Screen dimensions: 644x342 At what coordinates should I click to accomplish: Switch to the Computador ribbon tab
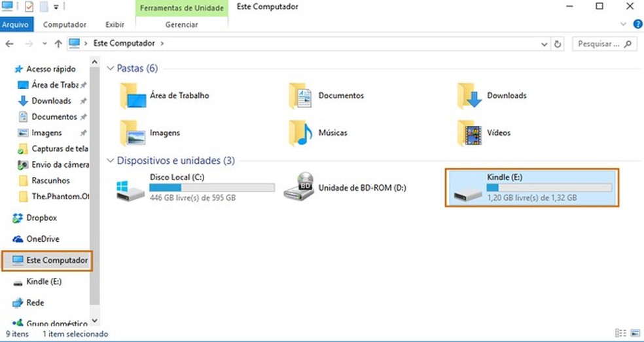tap(65, 25)
